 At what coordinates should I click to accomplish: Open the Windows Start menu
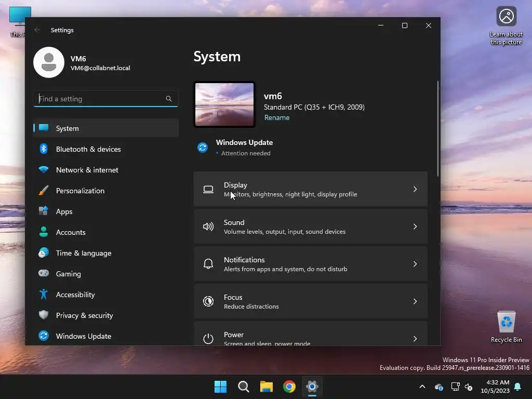tap(220, 387)
